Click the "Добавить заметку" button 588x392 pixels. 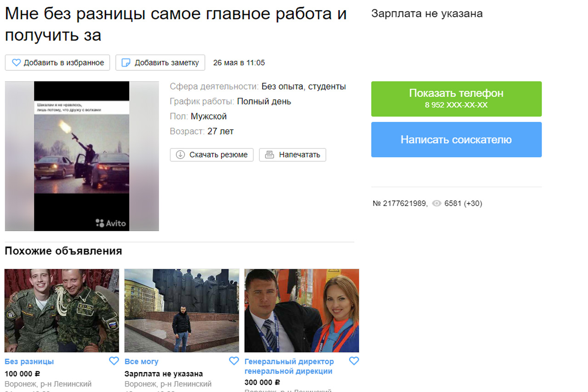160,62
